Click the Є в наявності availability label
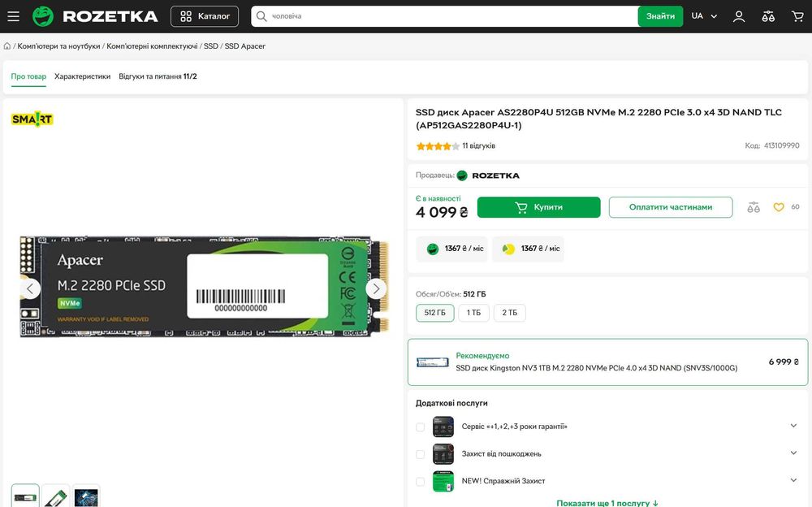This screenshot has width=812, height=507. click(438, 198)
